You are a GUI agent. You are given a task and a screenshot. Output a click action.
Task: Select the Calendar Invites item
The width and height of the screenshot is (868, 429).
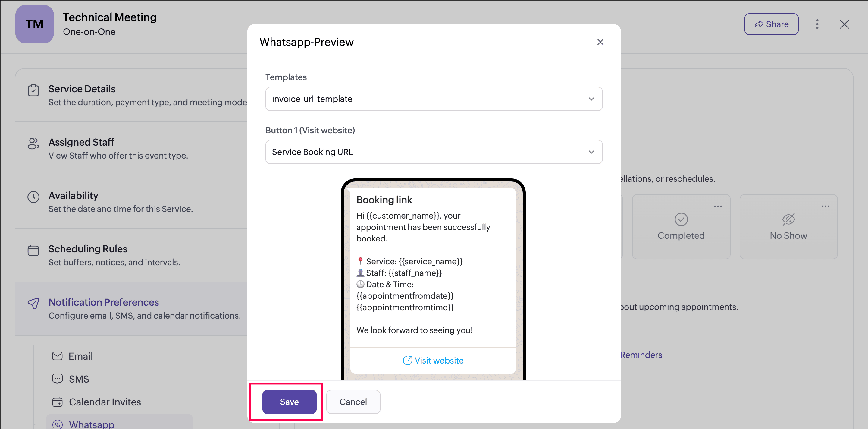pyautogui.click(x=105, y=402)
